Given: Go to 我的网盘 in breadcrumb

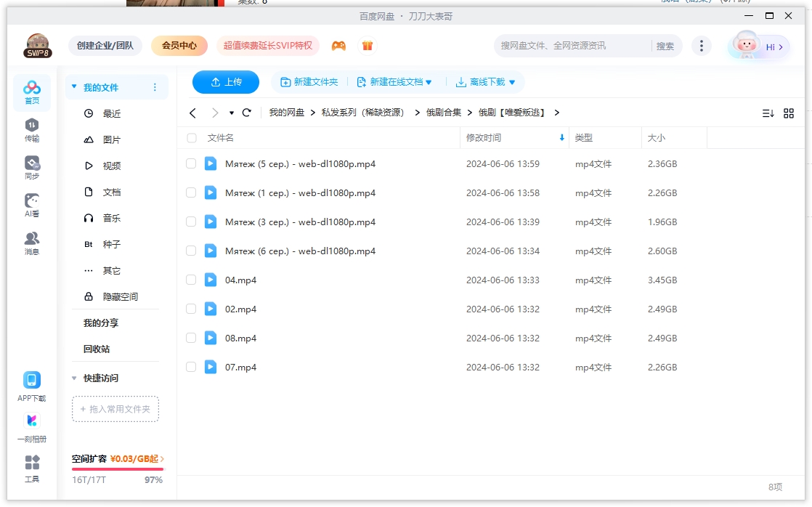Looking at the screenshot, I should (286, 113).
